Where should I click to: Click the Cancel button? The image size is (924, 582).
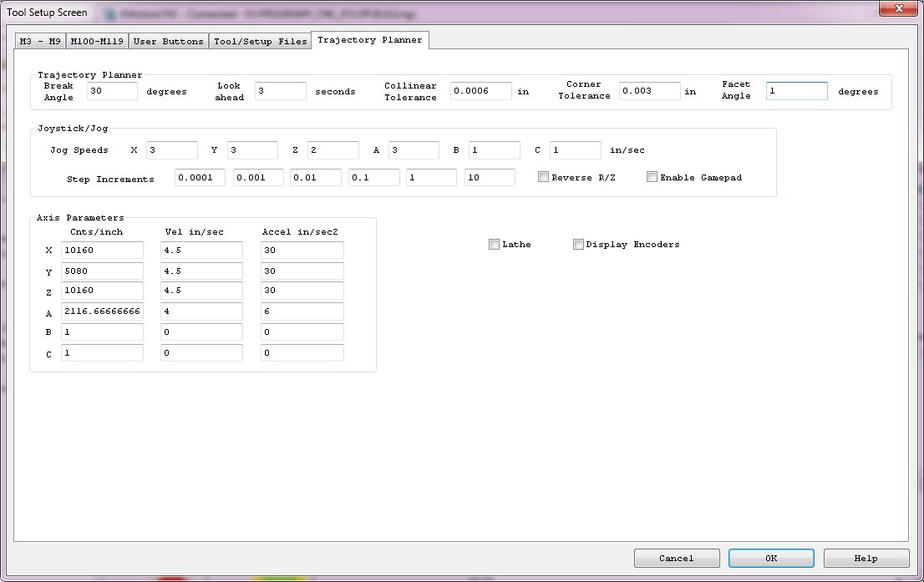[676, 558]
